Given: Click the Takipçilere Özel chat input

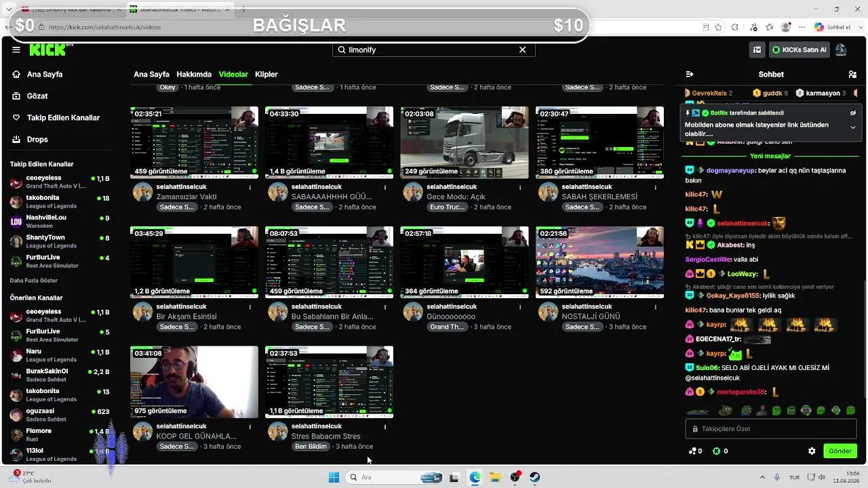Looking at the screenshot, I should (x=771, y=429).
